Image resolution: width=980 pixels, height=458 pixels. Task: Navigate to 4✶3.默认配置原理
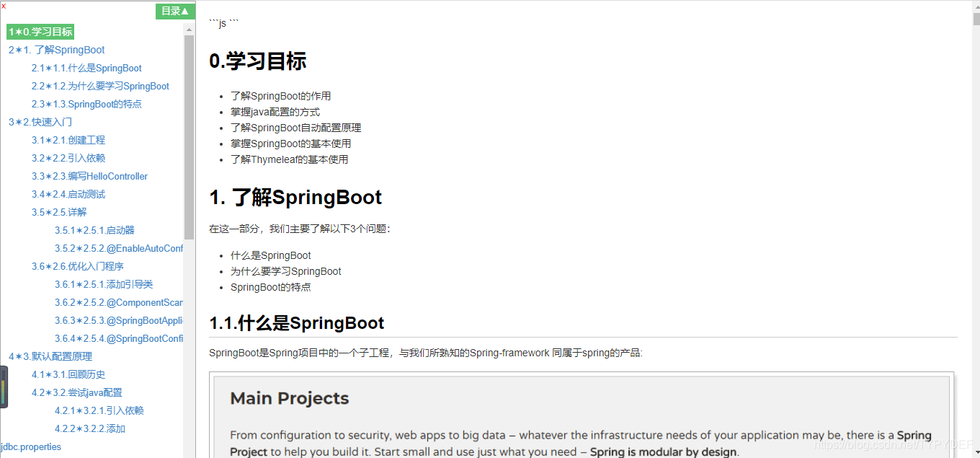50,356
